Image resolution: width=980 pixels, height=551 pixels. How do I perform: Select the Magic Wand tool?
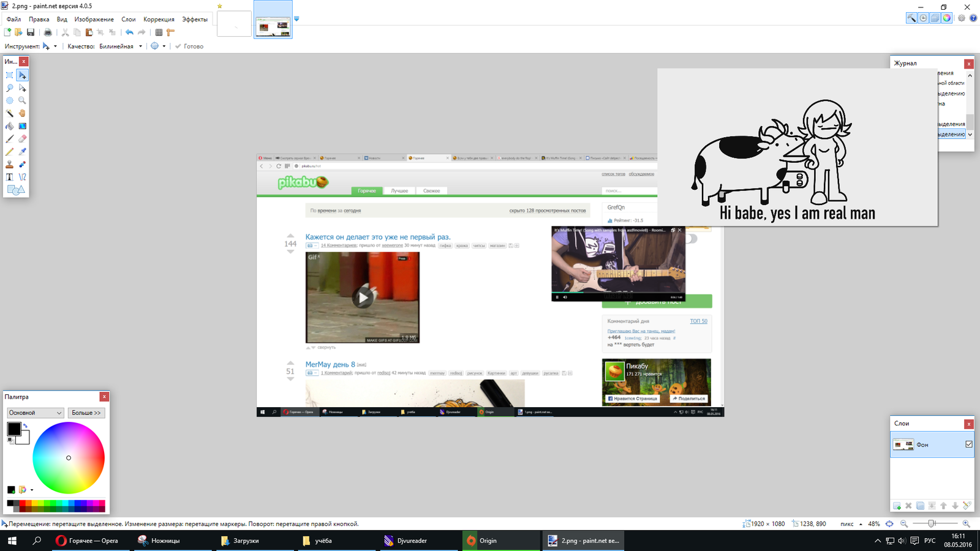10,113
